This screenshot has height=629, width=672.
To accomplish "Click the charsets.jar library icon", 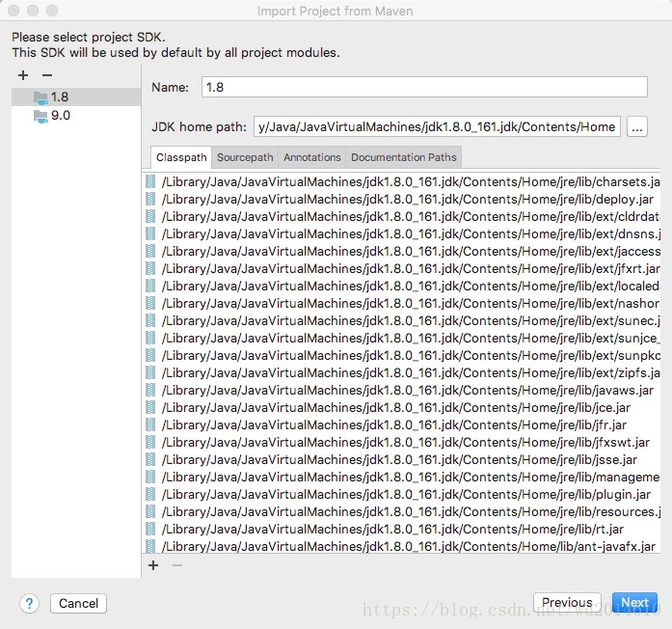I will click(x=150, y=181).
